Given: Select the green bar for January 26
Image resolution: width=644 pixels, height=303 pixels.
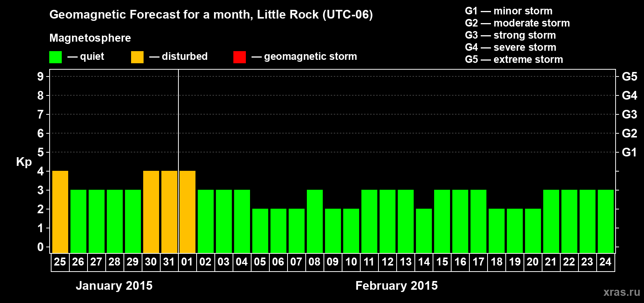Looking at the screenshot, I should (x=78, y=221).
